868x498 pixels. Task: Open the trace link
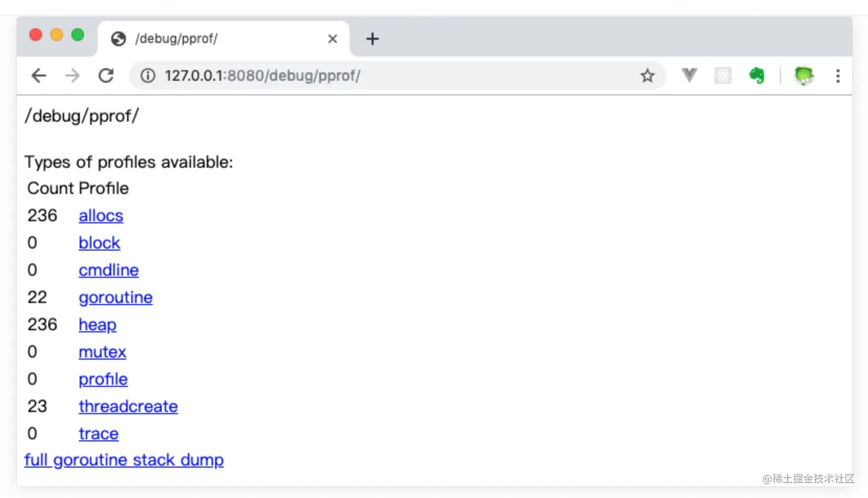[x=99, y=434]
